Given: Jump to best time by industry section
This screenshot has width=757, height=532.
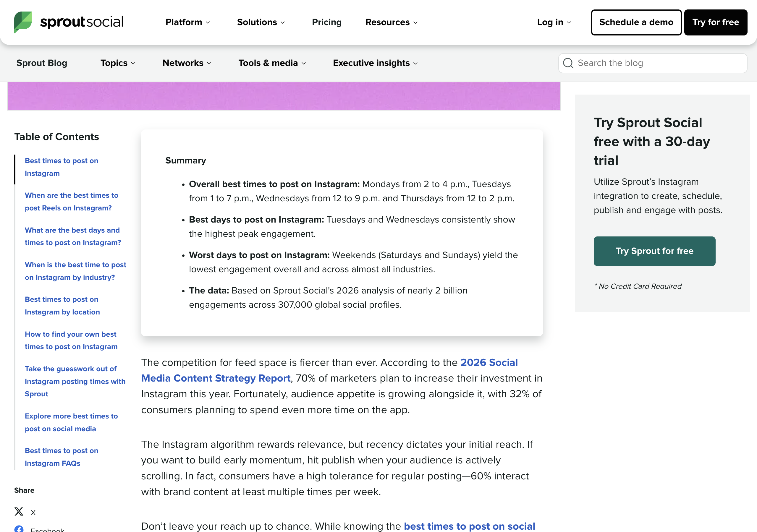Looking at the screenshot, I should 75,271.
